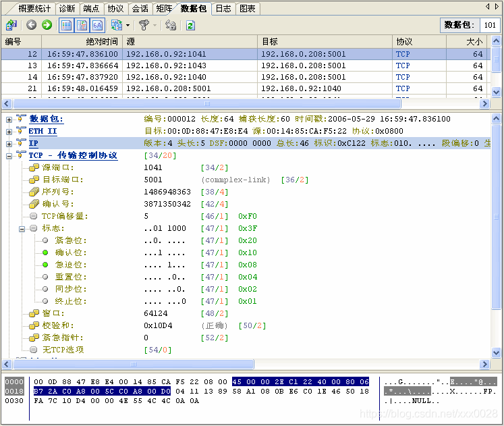504x426 pixels.
Task: Click the 同步位 flag indicator
Action: (45, 289)
